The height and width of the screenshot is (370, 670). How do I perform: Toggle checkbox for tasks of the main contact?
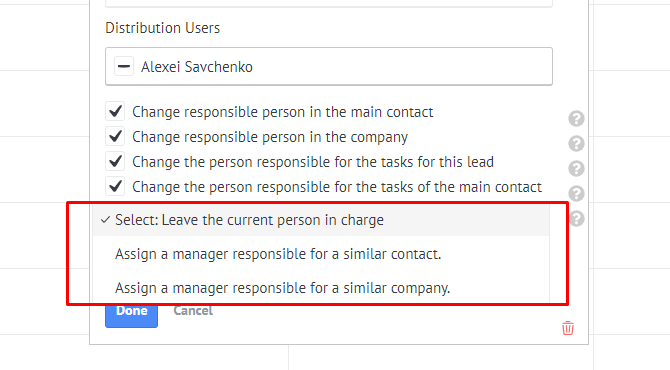tap(115, 187)
